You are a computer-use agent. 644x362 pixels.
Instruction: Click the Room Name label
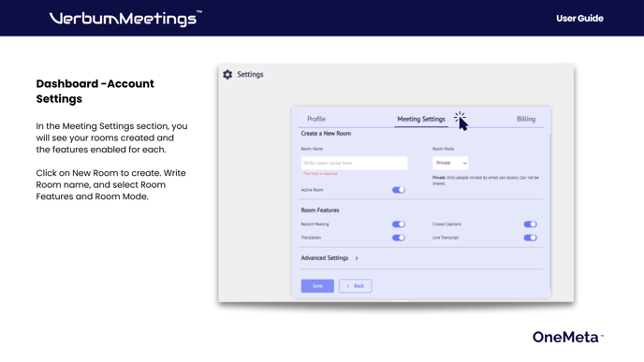click(312, 149)
